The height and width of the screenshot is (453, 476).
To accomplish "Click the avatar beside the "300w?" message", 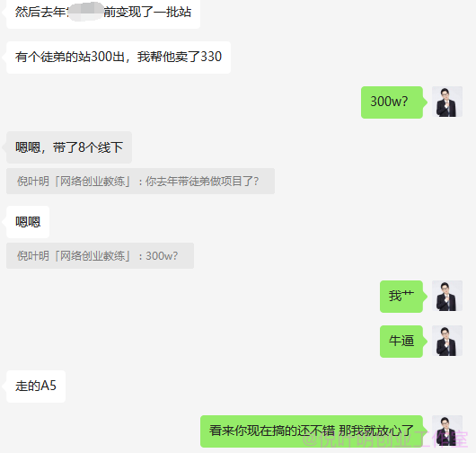I will (x=447, y=102).
